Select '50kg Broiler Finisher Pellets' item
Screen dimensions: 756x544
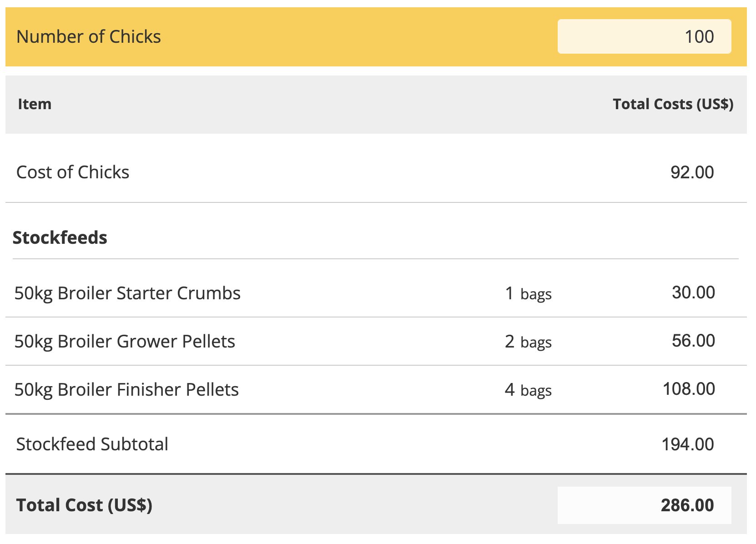click(126, 390)
